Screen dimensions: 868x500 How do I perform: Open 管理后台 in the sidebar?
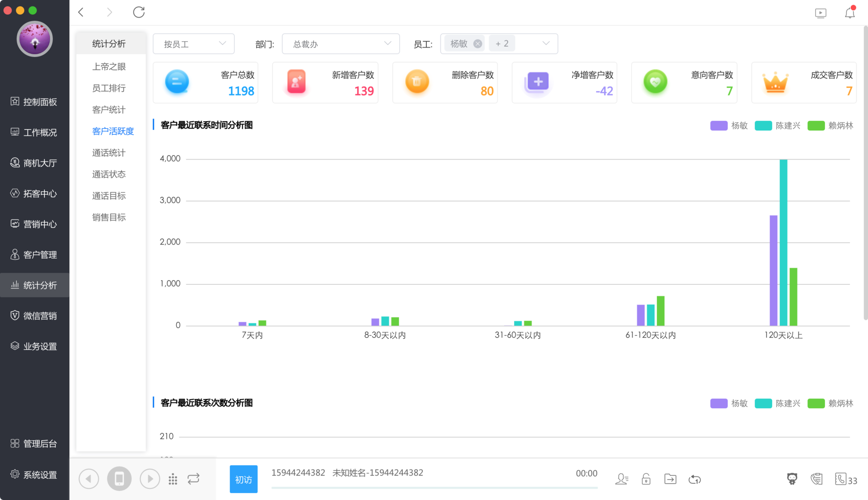pyautogui.click(x=34, y=444)
